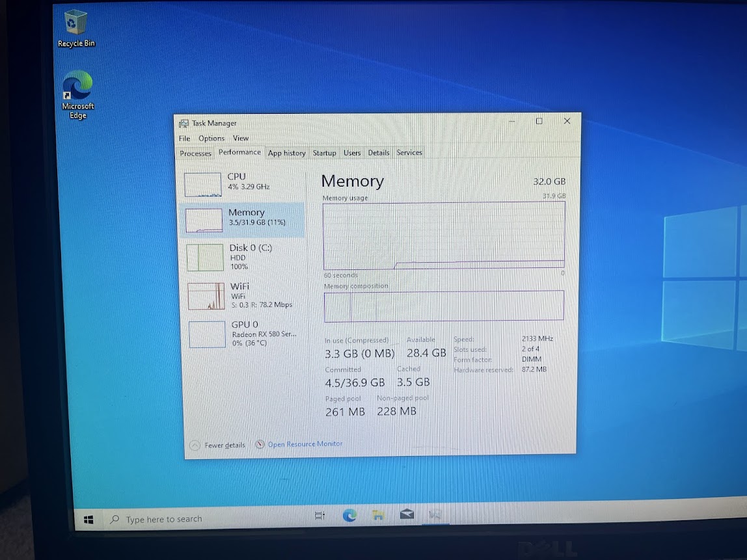Screen dimensions: 747x560
Task: Switch to the Processes tab
Action: pos(195,153)
